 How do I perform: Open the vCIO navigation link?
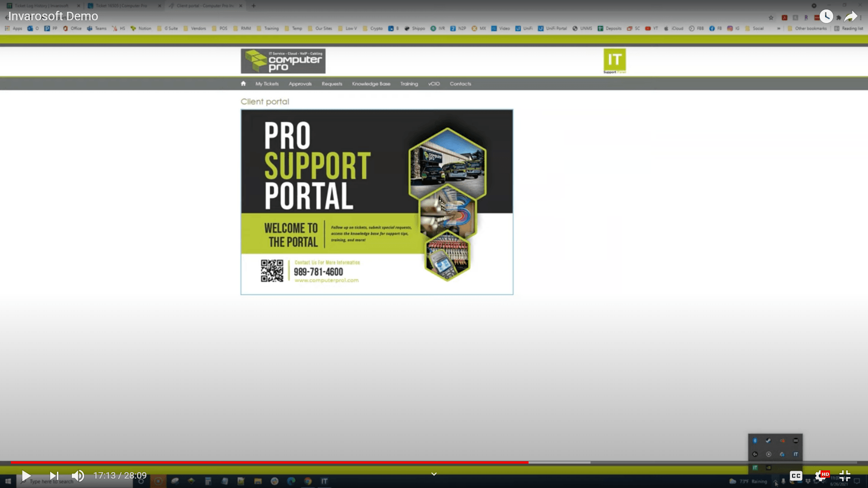(434, 84)
